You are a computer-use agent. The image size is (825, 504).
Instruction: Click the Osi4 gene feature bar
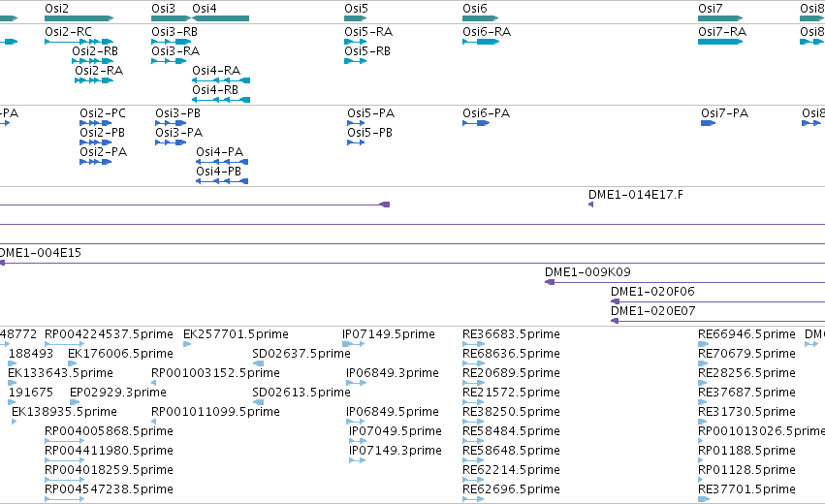click(x=220, y=18)
